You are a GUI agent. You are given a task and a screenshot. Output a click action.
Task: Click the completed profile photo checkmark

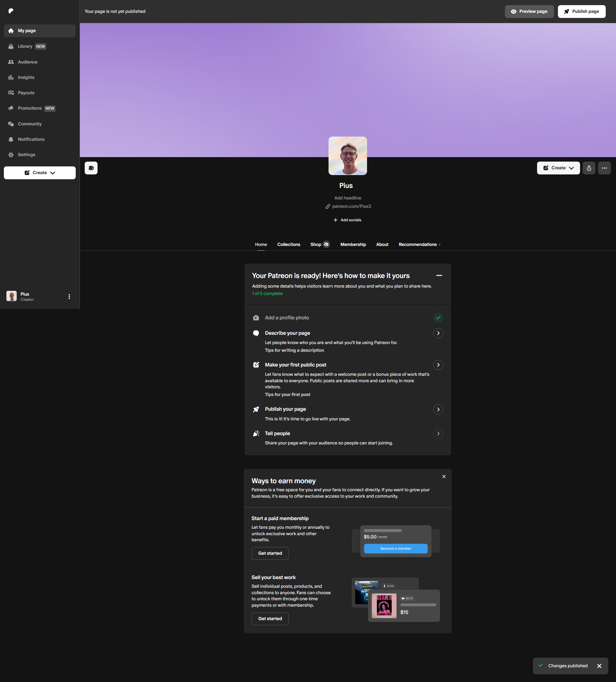click(x=438, y=318)
